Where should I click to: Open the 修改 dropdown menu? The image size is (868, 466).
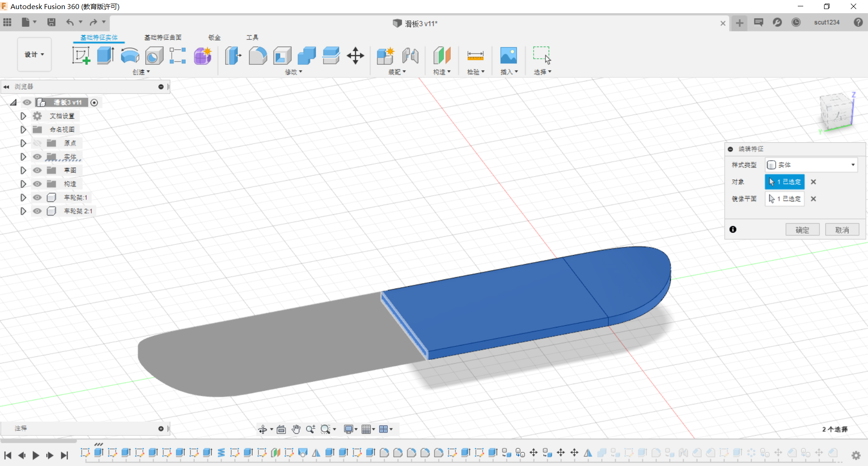[293, 72]
